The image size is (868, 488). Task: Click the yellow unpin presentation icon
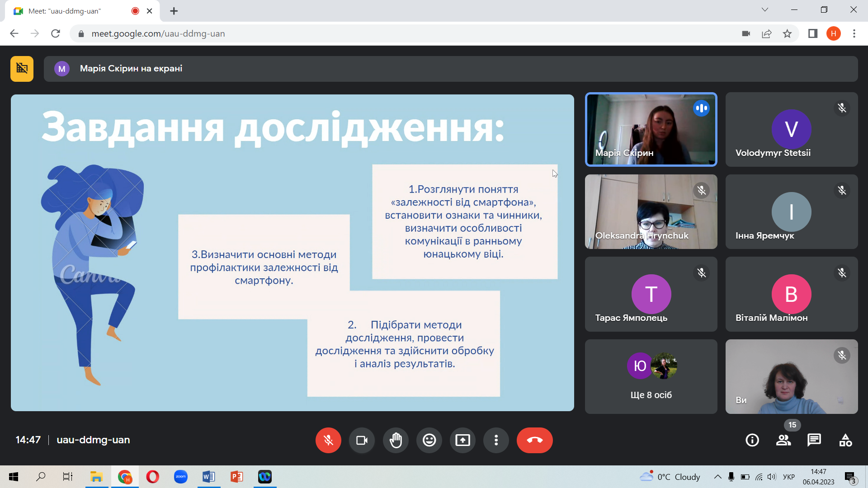click(x=22, y=69)
